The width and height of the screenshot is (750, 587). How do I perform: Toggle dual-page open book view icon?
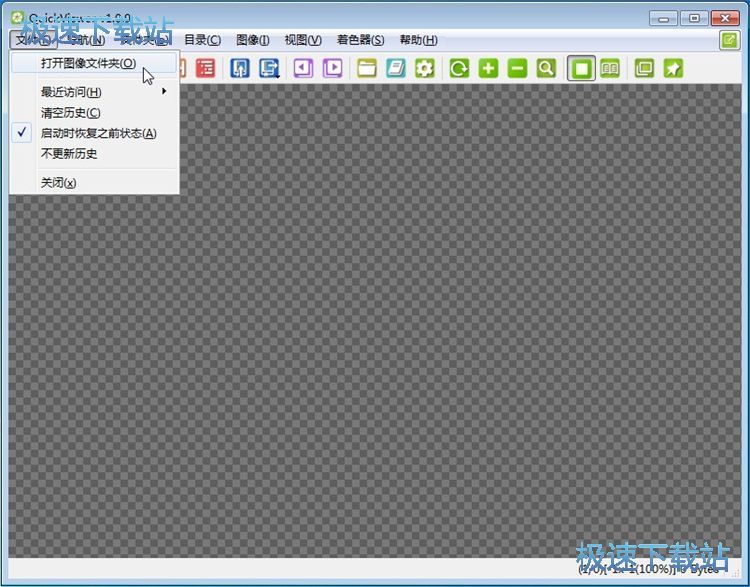coord(610,68)
